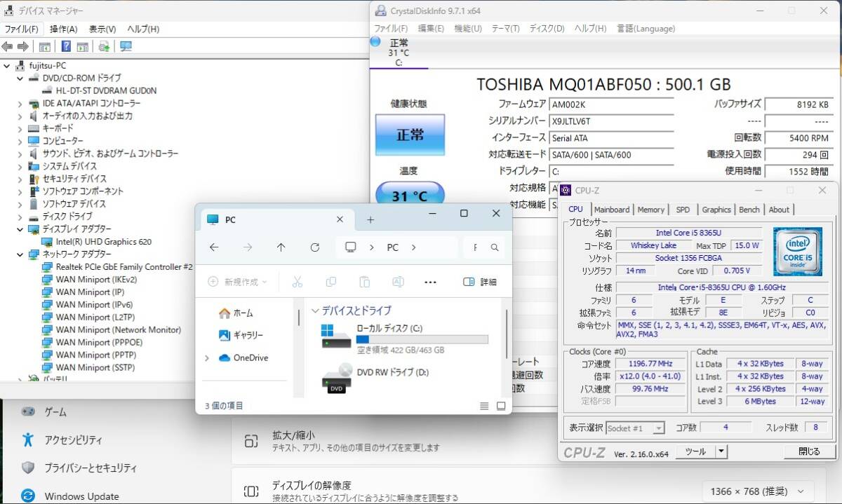The width and height of the screenshot is (842, 504).
Task: Click the Cut icon in File Explorer toolbar
Action: [298, 281]
